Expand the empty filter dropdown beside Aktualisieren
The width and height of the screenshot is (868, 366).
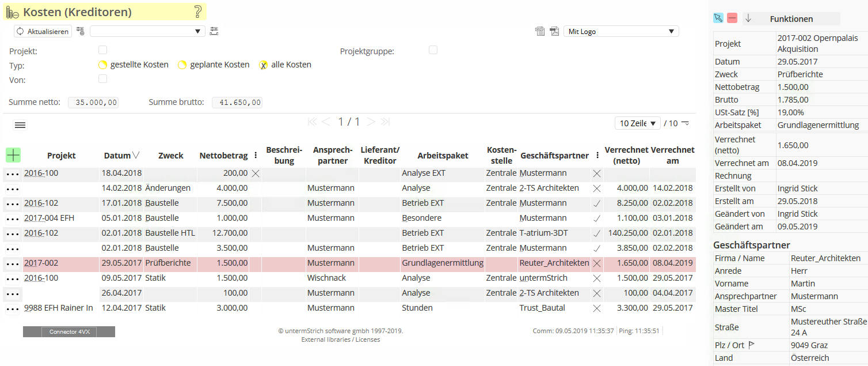coord(147,31)
